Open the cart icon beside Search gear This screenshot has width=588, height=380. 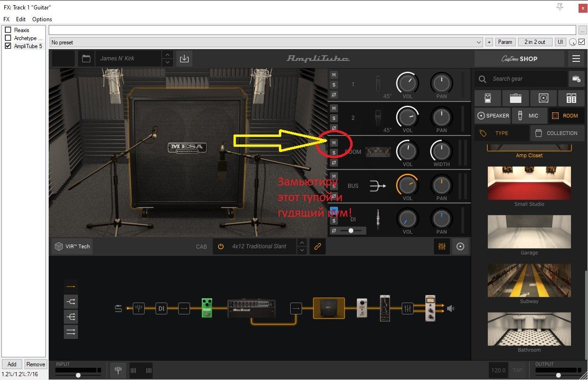click(x=576, y=79)
